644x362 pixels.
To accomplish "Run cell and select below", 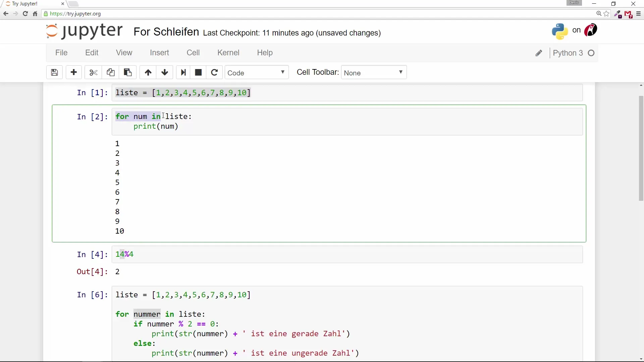I will [x=183, y=72].
